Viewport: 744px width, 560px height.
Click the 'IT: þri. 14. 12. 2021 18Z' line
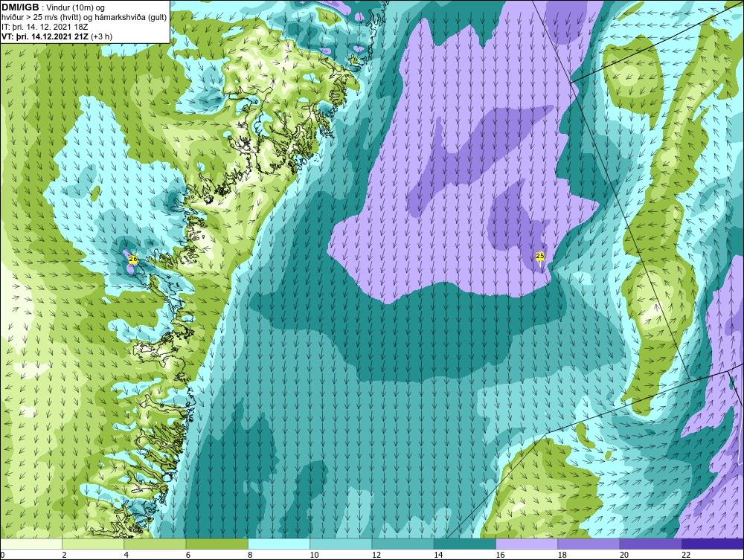pyautogui.click(x=45, y=27)
